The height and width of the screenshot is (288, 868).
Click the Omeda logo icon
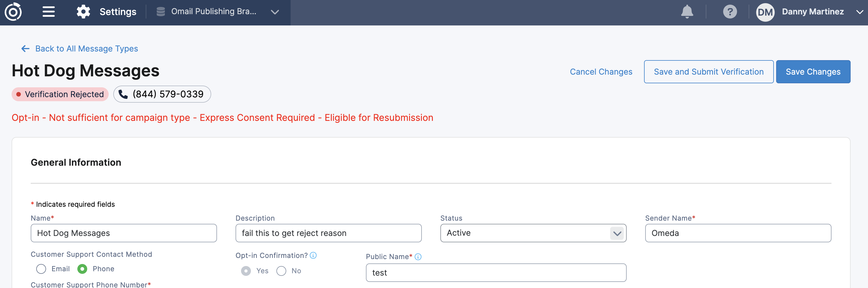13,12
